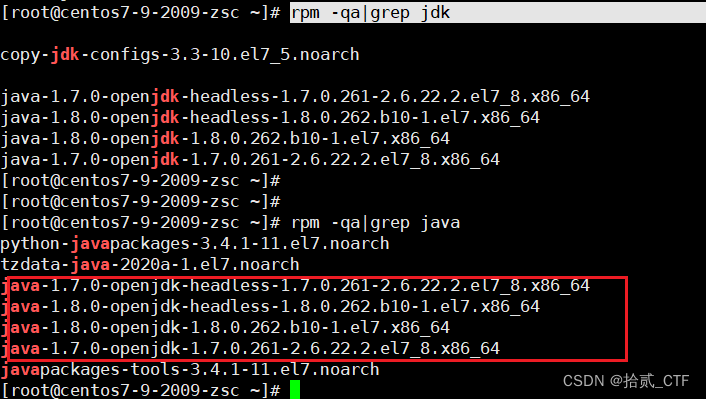Click java-1.7.0-openjdk-headless line in jdk results
This screenshot has height=399, width=706.
(295, 97)
